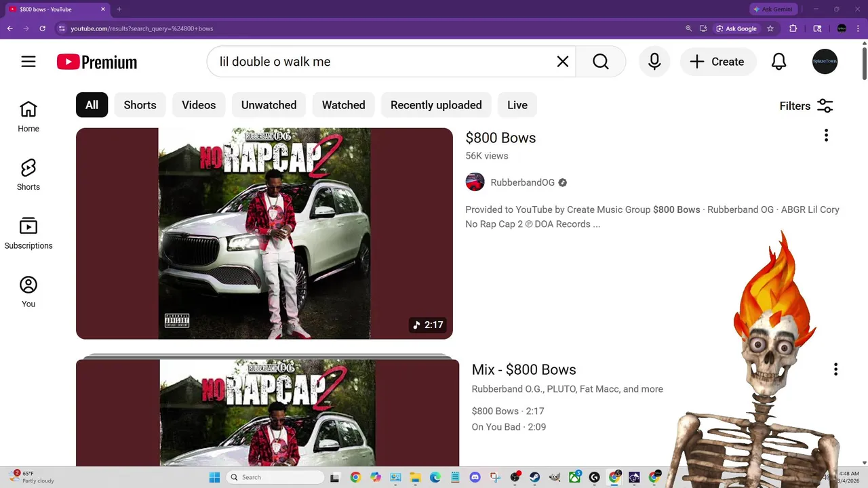Viewport: 868px width, 488px height.
Task: Select the Videos filter chip
Action: (x=199, y=105)
